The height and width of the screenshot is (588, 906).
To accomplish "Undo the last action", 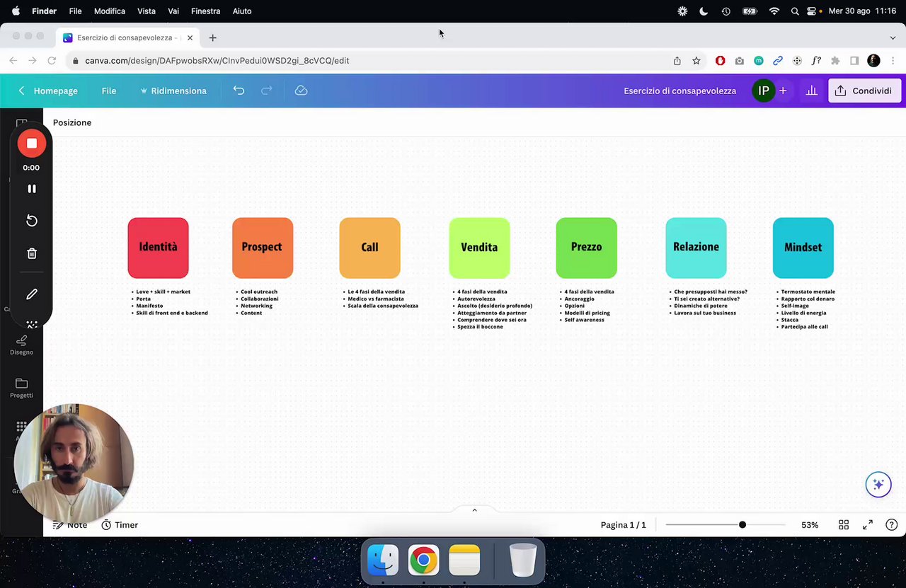I will (239, 91).
